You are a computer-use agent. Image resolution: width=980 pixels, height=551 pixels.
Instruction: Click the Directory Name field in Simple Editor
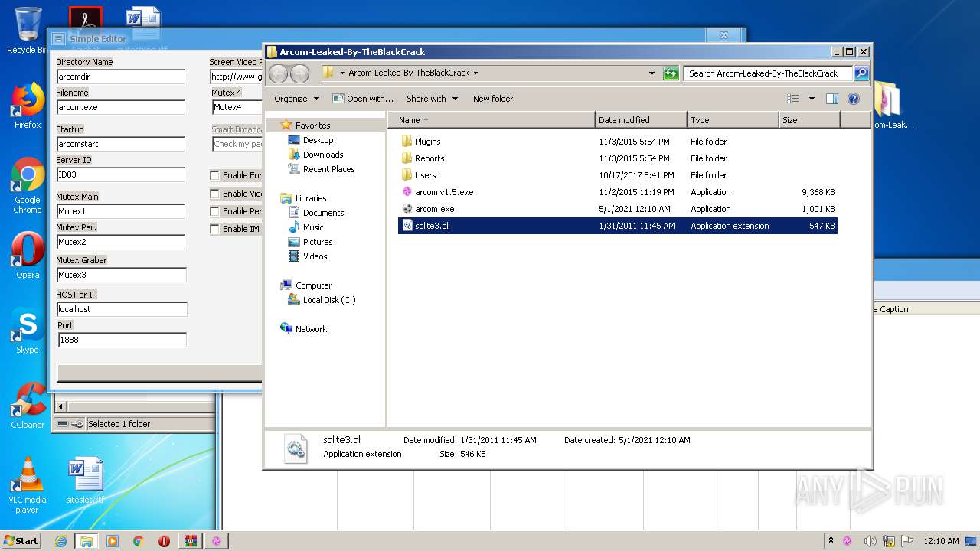click(121, 77)
